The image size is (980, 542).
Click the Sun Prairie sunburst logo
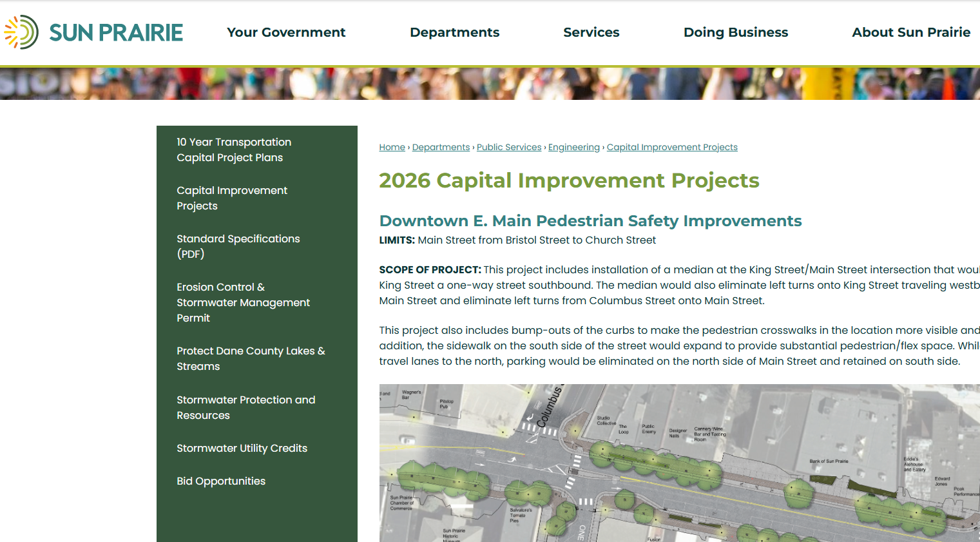coord(21,32)
